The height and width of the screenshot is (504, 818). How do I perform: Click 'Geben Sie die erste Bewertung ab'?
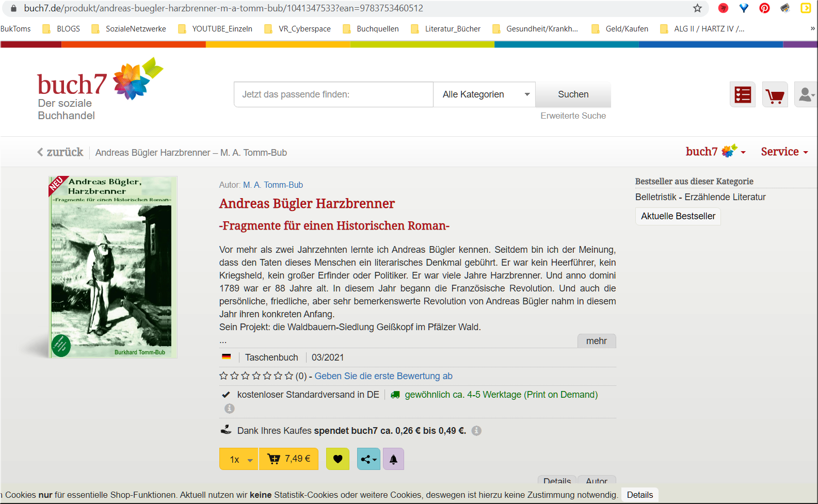(383, 376)
